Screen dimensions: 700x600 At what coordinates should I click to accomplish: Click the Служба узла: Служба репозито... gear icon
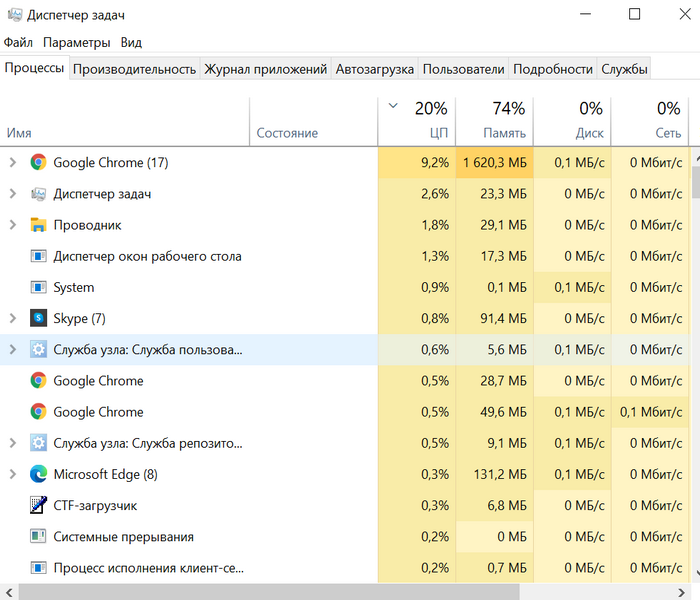pos(39,443)
